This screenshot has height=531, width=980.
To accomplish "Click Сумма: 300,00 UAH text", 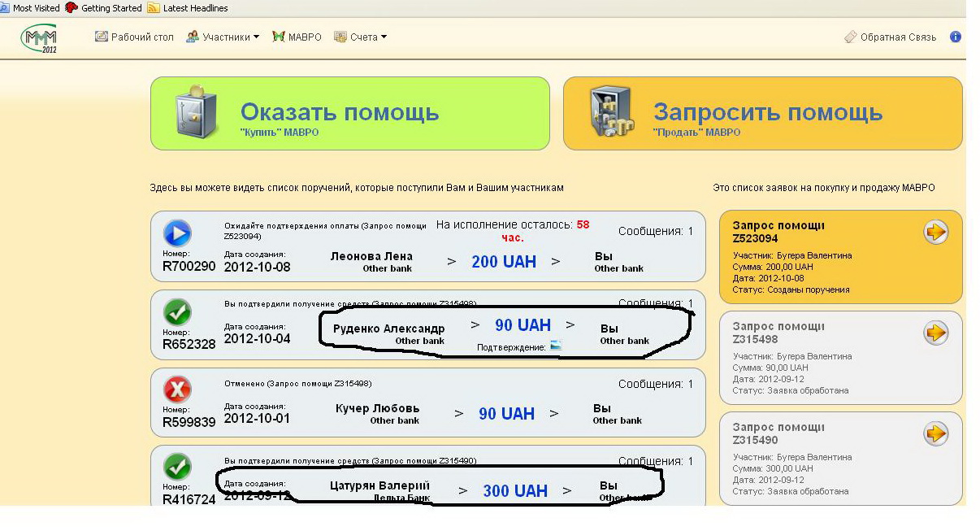I will click(x=773, y=468).
